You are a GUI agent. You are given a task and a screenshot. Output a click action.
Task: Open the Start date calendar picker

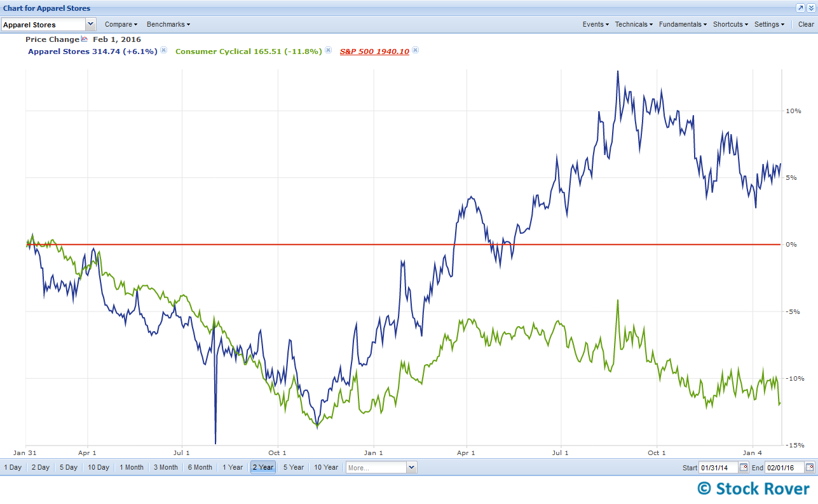(x=743, y=467)
